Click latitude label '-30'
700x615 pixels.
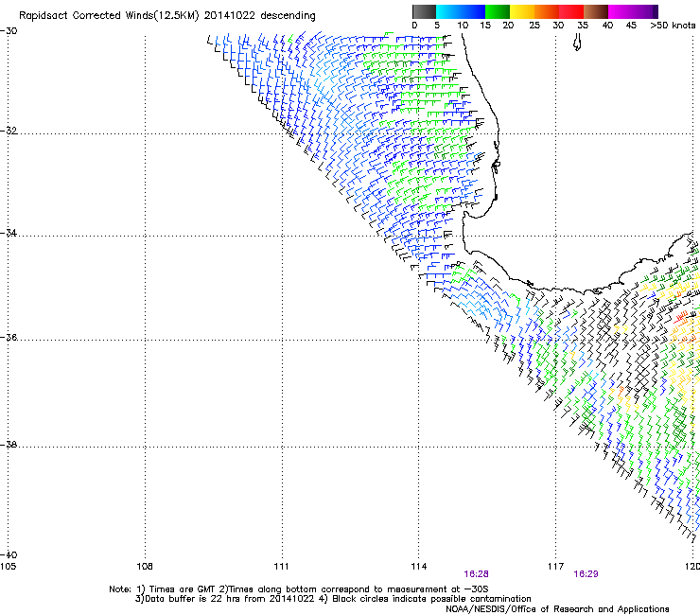(9, 31)
